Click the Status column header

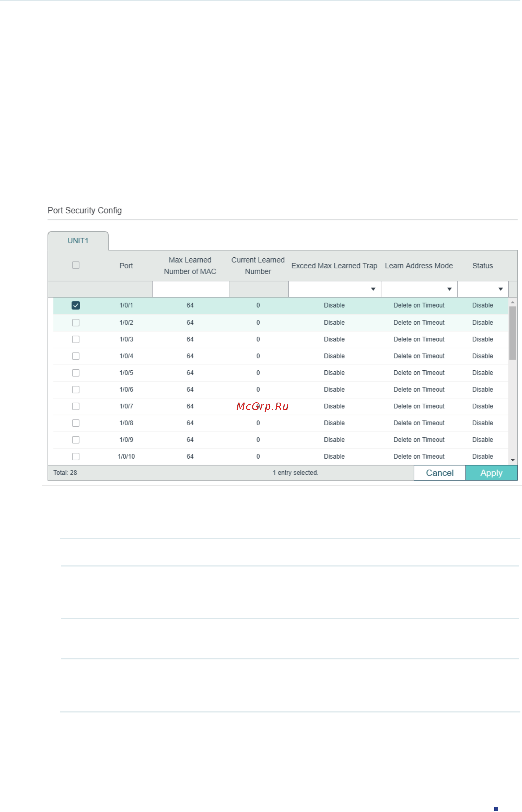point(483,266)
